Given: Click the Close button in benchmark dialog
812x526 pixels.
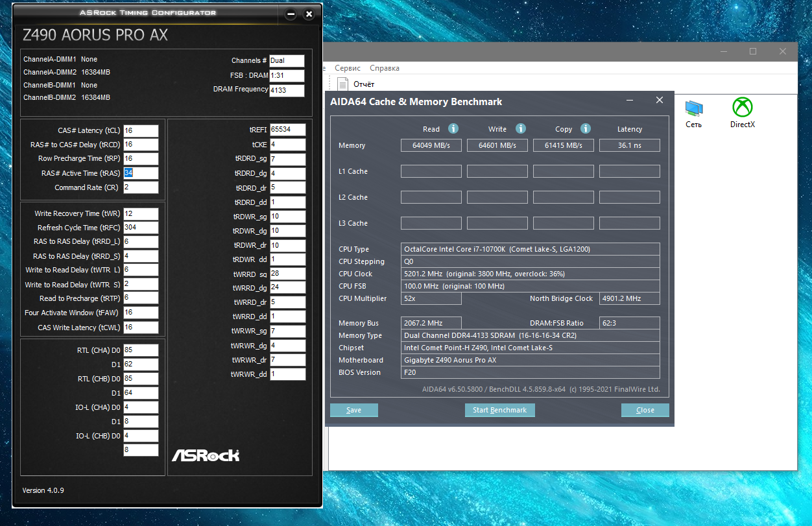Looking at the screenshot, I should click(x=645, y=410).
